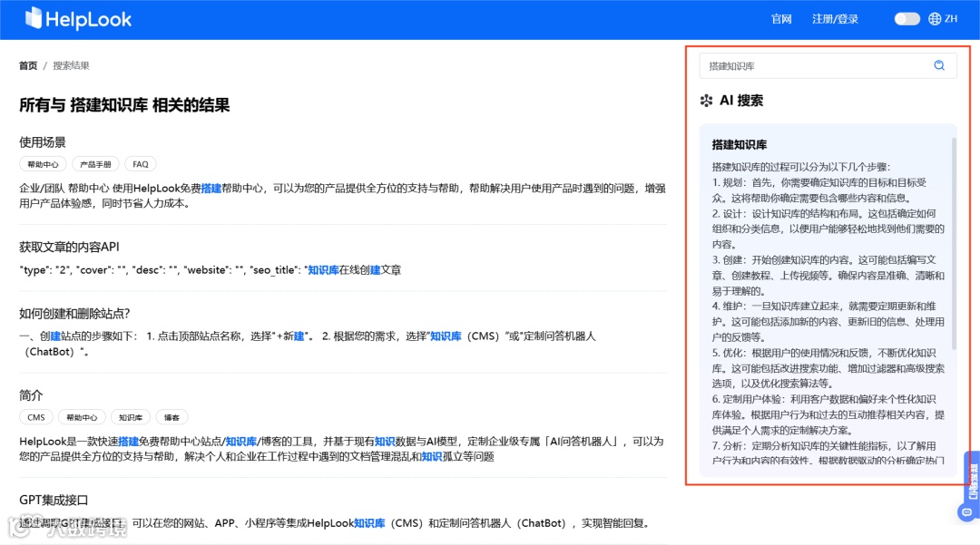The width and height of the screenshot is (980, 545).
Task: Click the globe language icon in header
Action: (x=935, y=18)
